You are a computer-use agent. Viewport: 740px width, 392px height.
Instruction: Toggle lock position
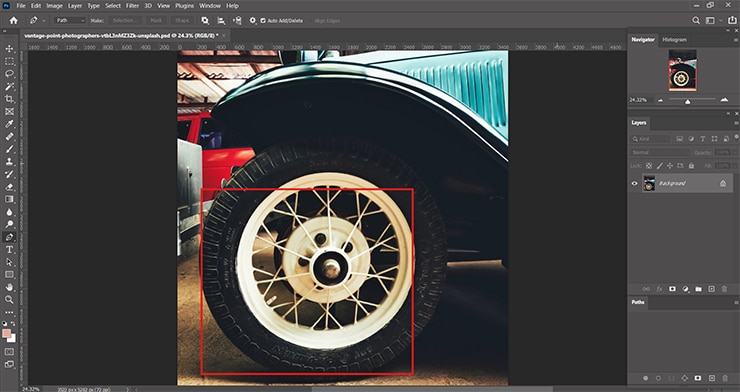click(670, 166)
